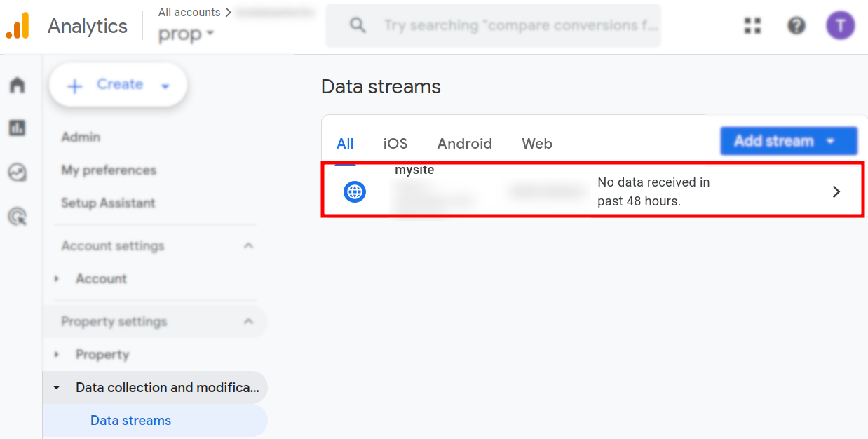Open My preferences link
This screenshot has width=868, height=439.
[109, 170]
